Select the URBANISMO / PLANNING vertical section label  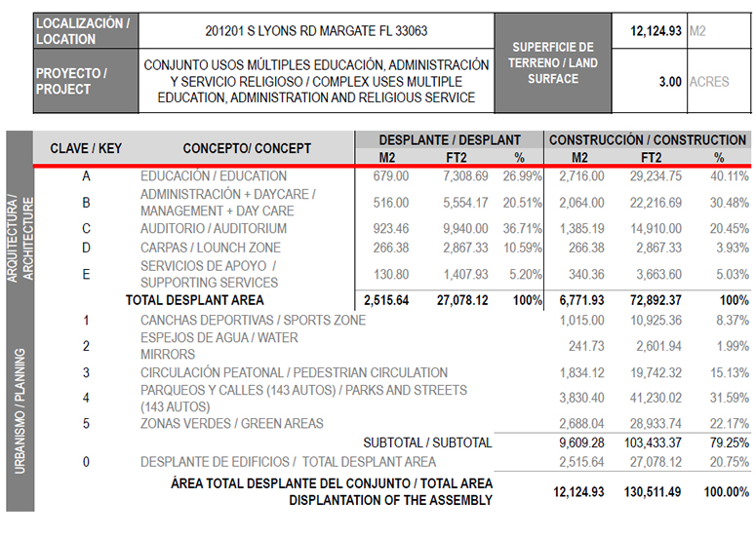(x=20, y=409)
